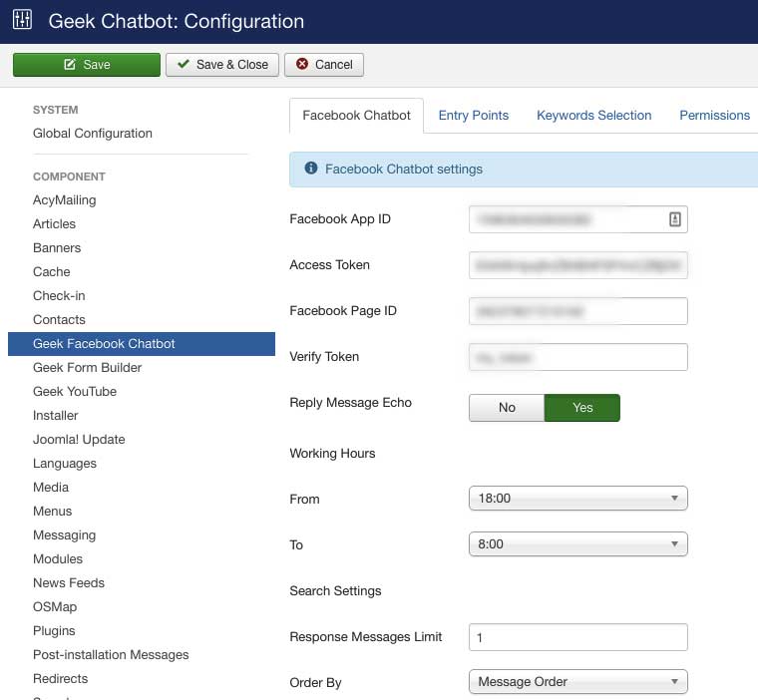Open the Order By dropdown
This screenshot has width=758, height=700.
coord(578,682)
